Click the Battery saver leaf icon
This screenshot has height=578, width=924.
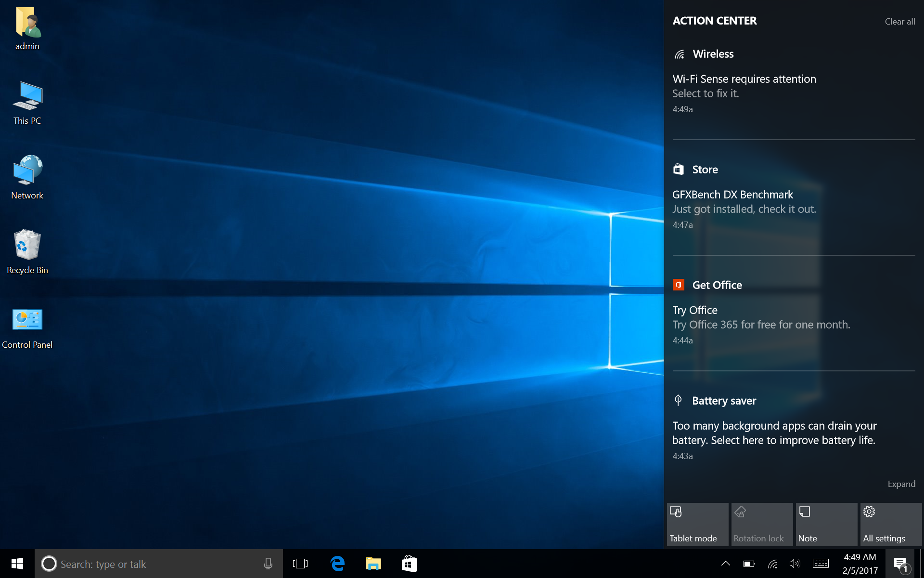point(678,400)
